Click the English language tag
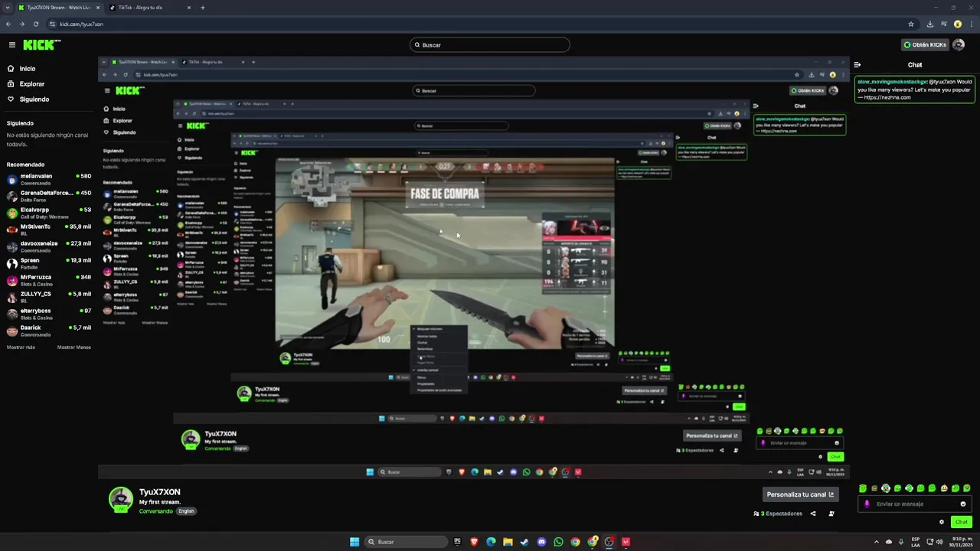The height and width of the screenshot is (551, 980). coord(186,511)
